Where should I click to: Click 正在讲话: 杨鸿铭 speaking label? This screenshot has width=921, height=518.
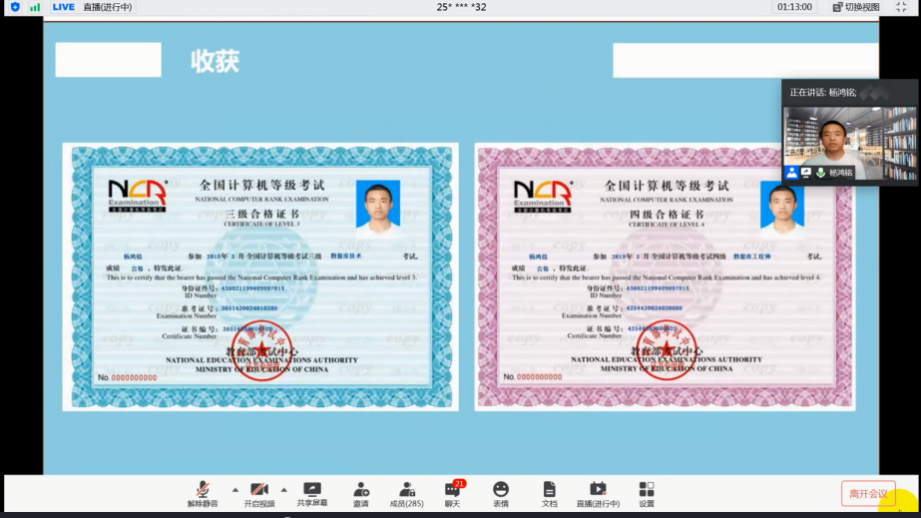[823, 93]
